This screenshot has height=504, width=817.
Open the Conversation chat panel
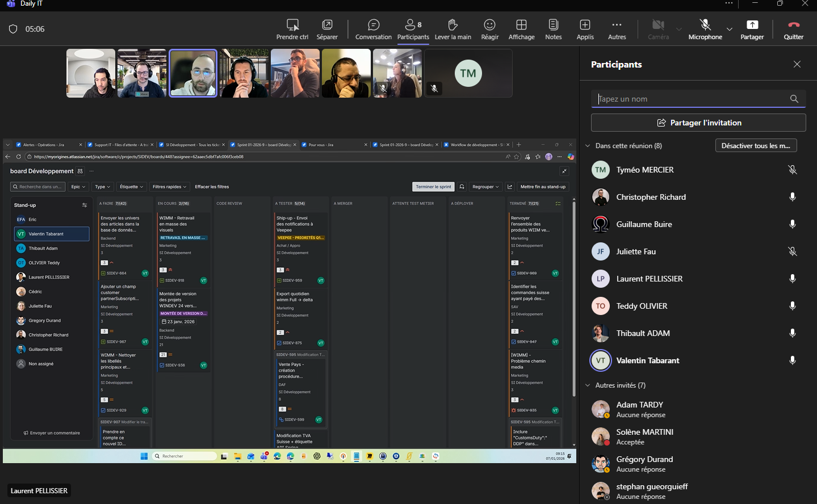373,30
